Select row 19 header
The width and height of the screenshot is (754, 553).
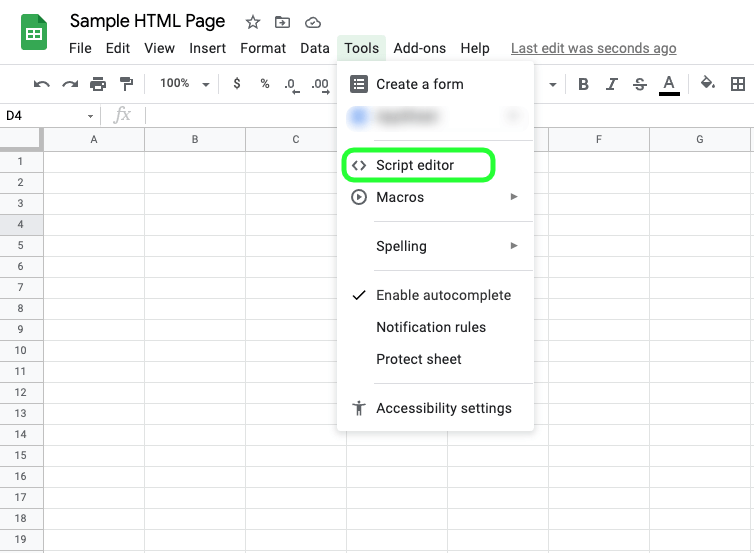pyautogui.click(x=21, y=540)
